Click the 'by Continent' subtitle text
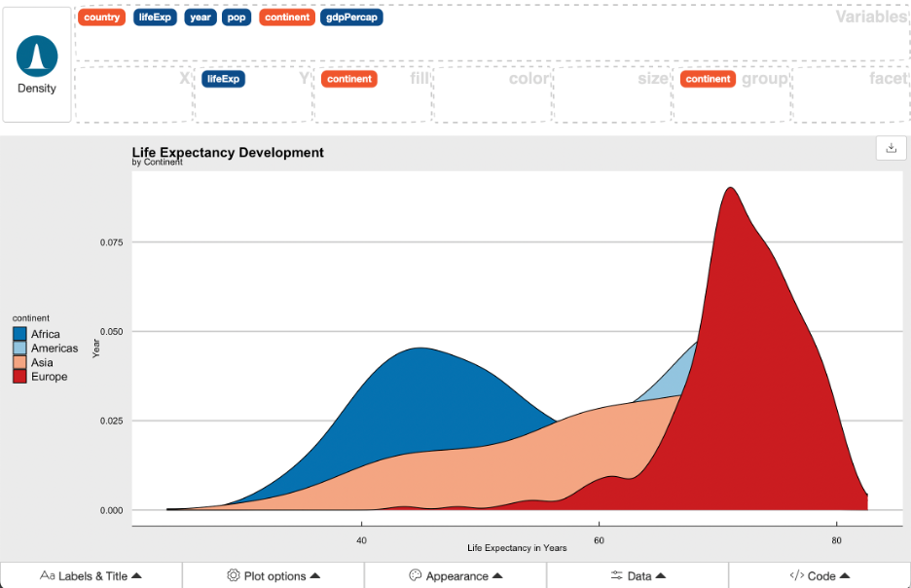This screenshot has height=588, width=911. click(157, 163)
